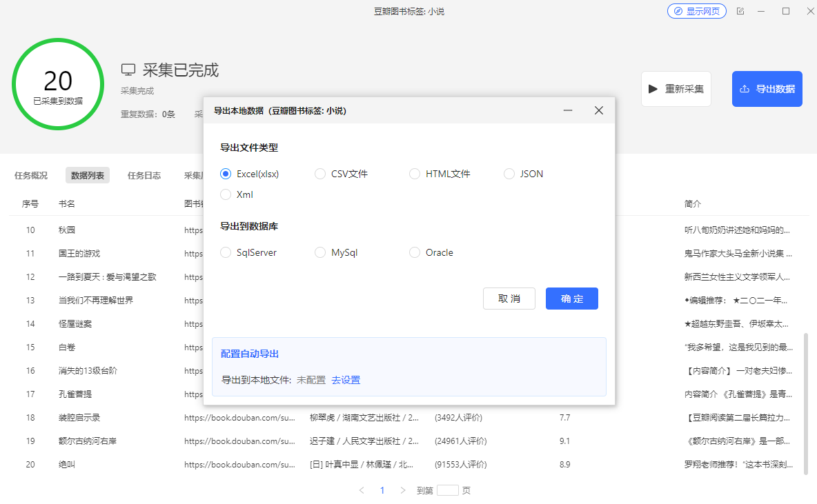Open the edit note icon in title bar
The height and width of the screenshot is (504, 817).
pos(740,11)
